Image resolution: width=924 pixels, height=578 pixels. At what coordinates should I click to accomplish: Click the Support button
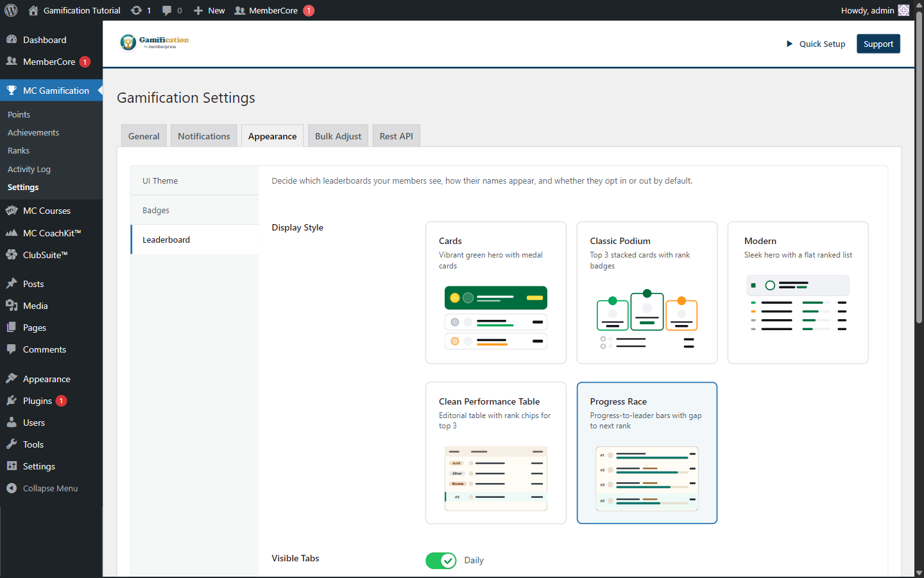click(878, 44)
